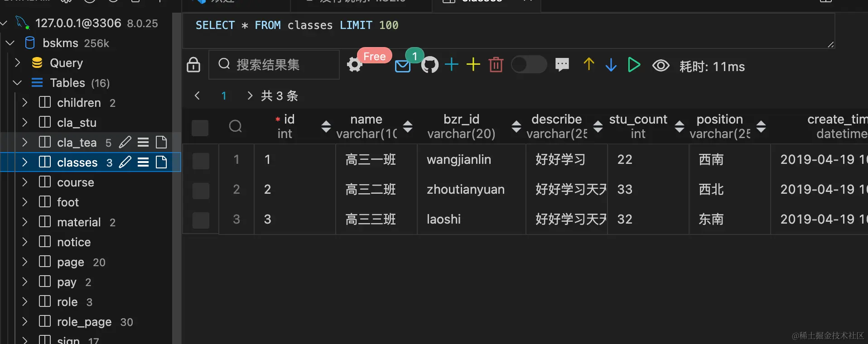Expand the classes table node
Image resolution: width=868 pixels, height=344 pixels.
(x=25, y=162)
